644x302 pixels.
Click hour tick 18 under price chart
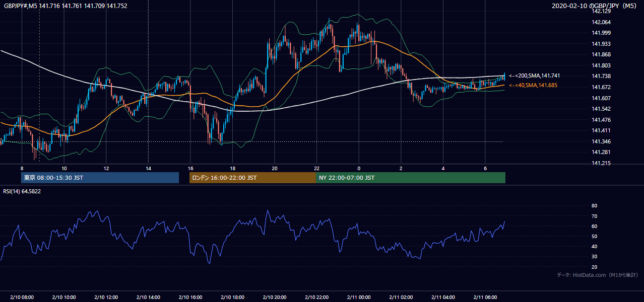[232, 168]
